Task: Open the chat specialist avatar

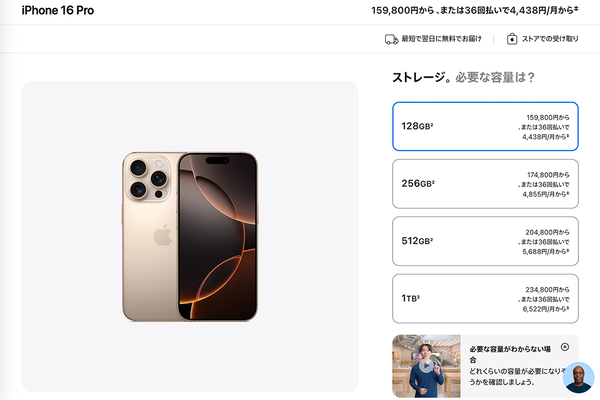Action: (x=578, y=377)
